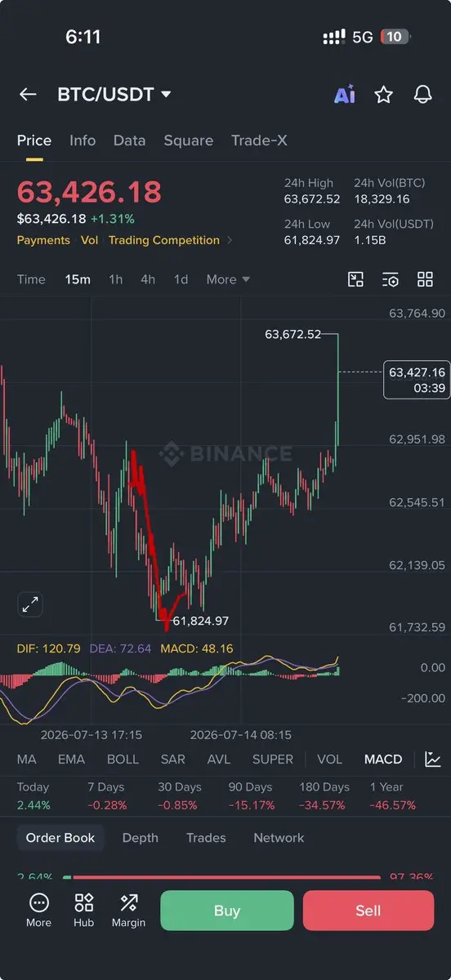
Task: Open the drawing tools icon above chart
Action: click(x=355, y=279)
